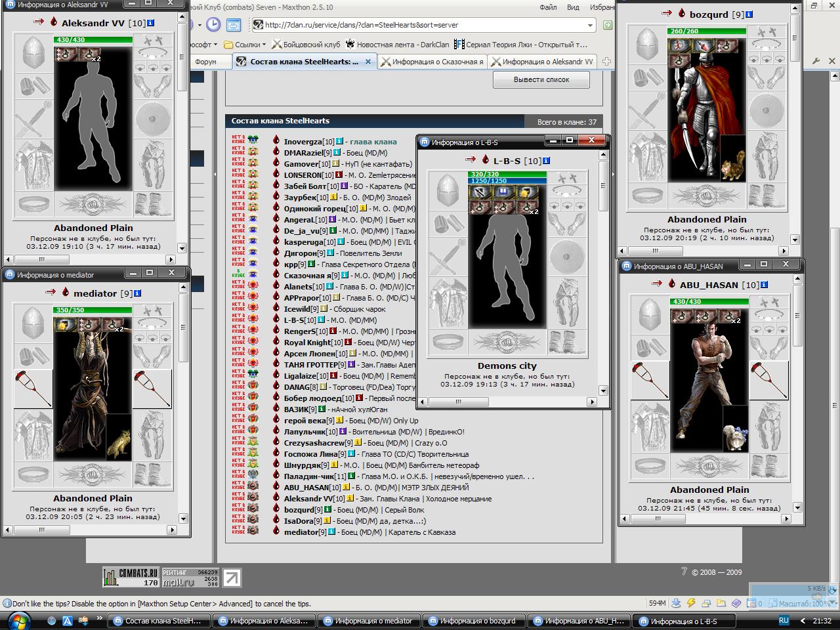Image resolution: width=840 pixels, height=630 pixels.
Task: Click the cat pet image in bozqurd window
Action: [x=733, y=165]
